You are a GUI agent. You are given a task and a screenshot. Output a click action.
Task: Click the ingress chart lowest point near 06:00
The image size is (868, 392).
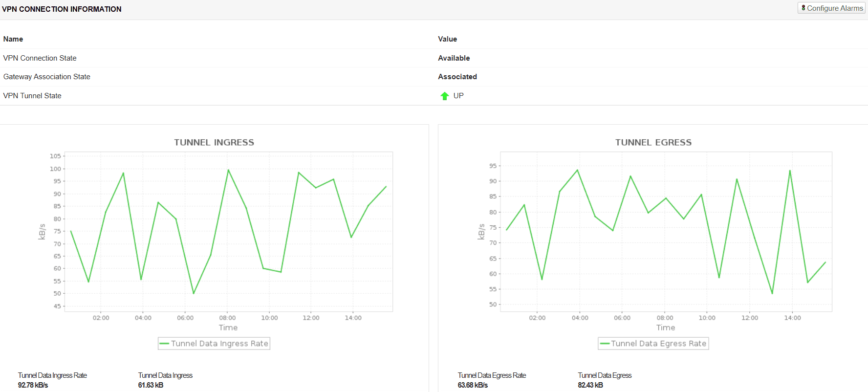(x=194, y=293)
